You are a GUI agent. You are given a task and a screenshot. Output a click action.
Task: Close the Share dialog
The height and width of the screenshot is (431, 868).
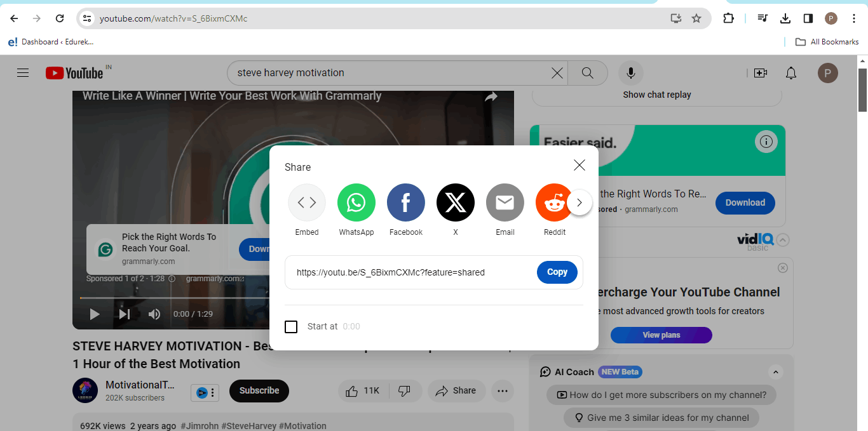pos(579,166)
